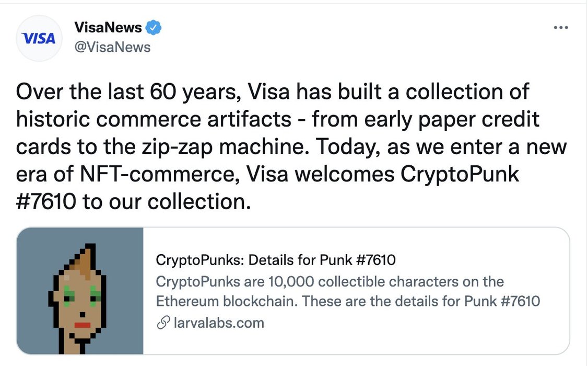
Task: Open the VisaNews display name
Action: coord(108,27)
